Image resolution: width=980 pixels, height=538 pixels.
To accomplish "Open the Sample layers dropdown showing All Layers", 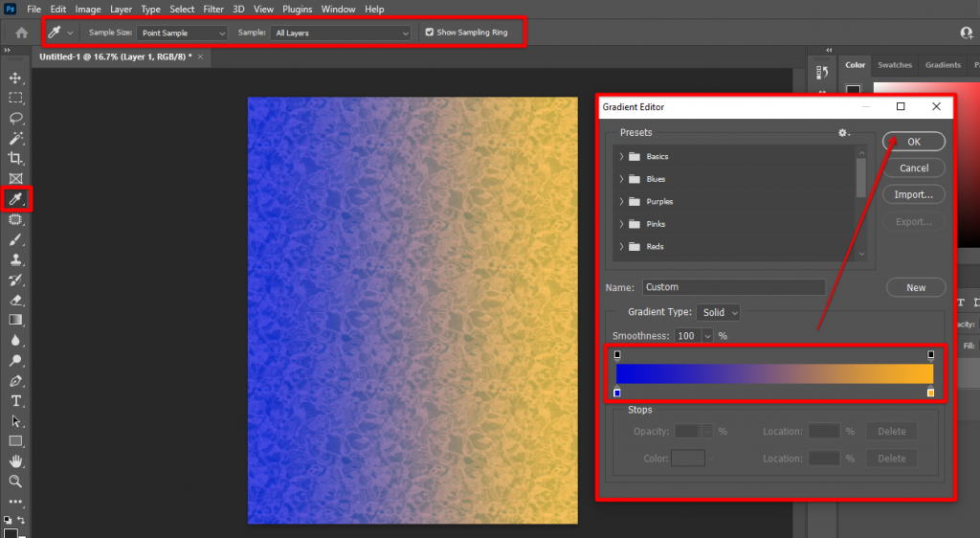I will tap(340, 33).
